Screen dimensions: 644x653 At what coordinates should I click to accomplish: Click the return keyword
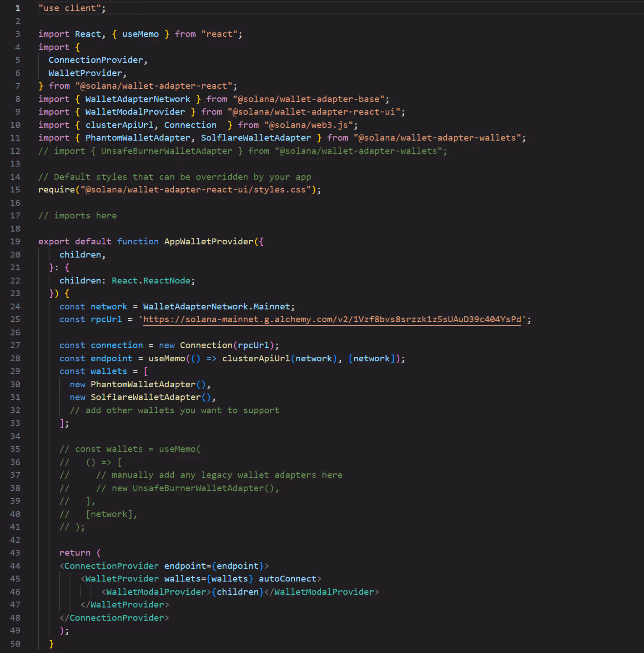75,553
